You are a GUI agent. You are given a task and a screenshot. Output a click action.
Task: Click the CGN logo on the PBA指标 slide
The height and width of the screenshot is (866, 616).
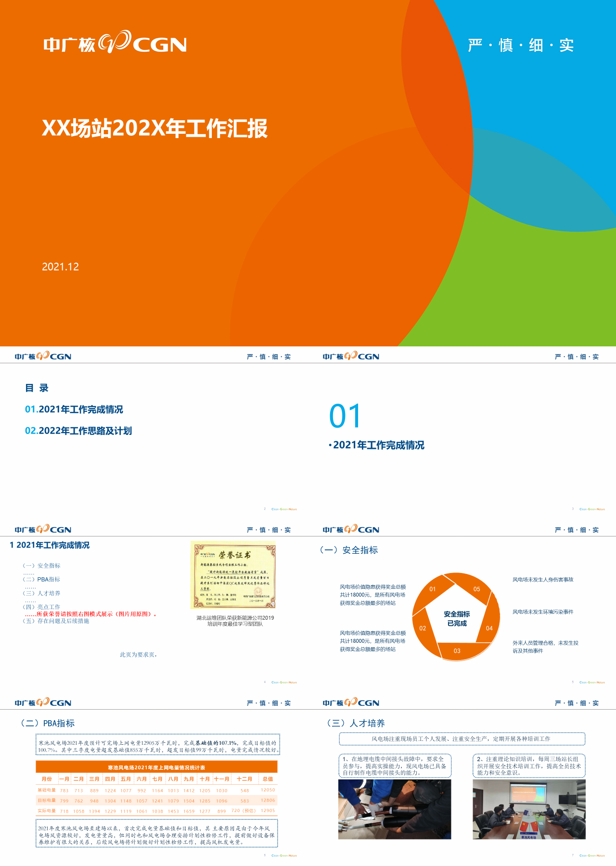point(43,702)
